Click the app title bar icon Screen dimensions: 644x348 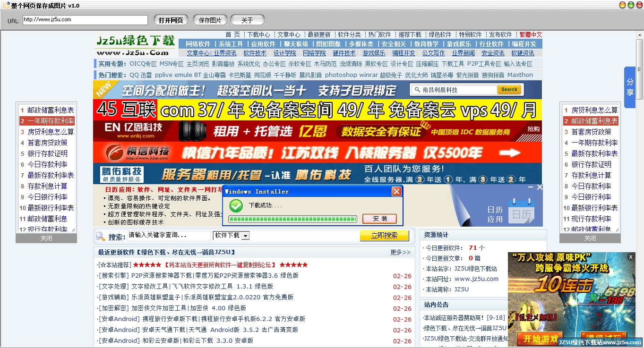click(6, 5)
